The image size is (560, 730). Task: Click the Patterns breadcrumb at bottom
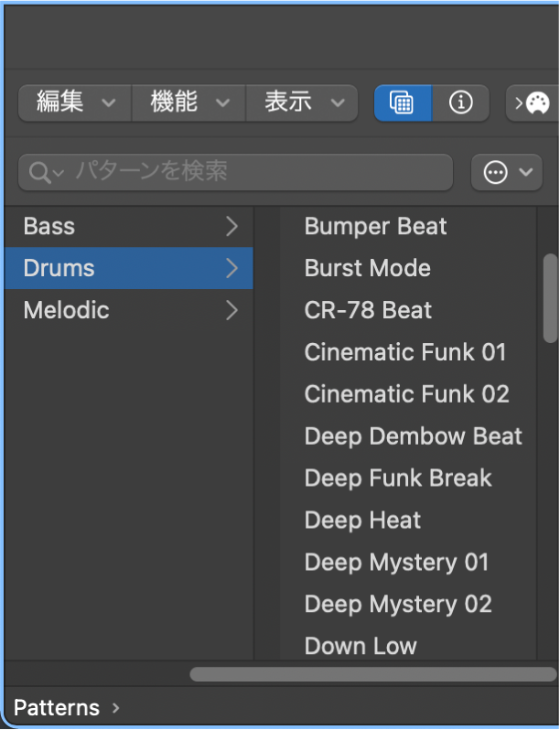57,708
